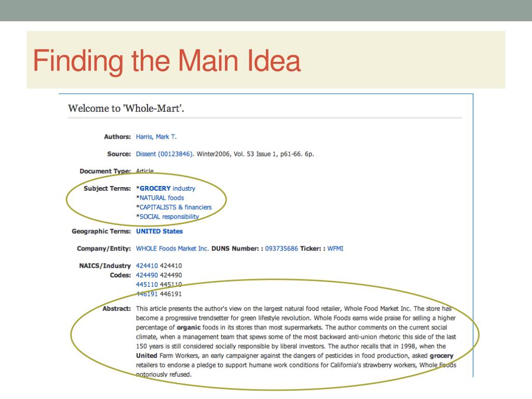532x399 pixels.
Task: Select NAICS code link 445110
Action: 147,285
